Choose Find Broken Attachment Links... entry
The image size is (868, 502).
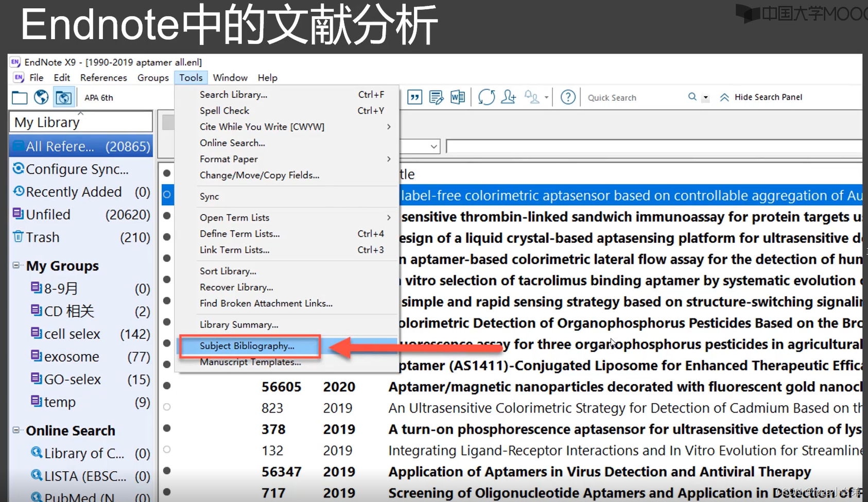tap(266, 303)
